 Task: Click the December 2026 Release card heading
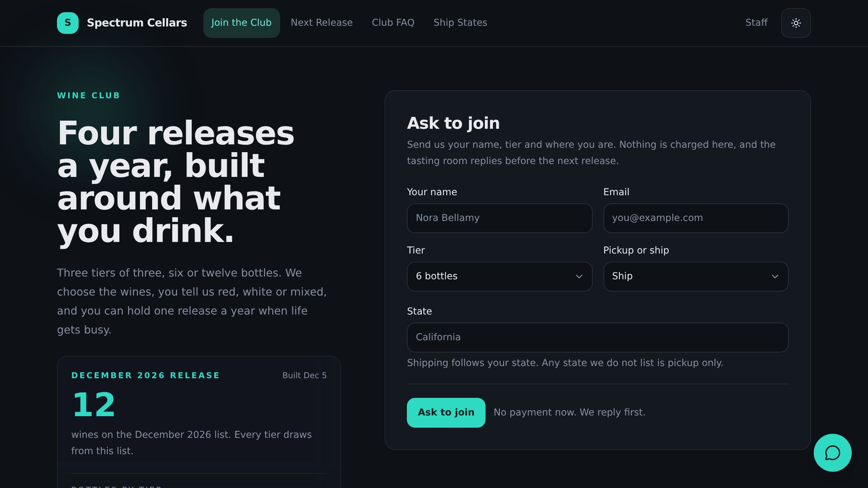click(145, 375)
